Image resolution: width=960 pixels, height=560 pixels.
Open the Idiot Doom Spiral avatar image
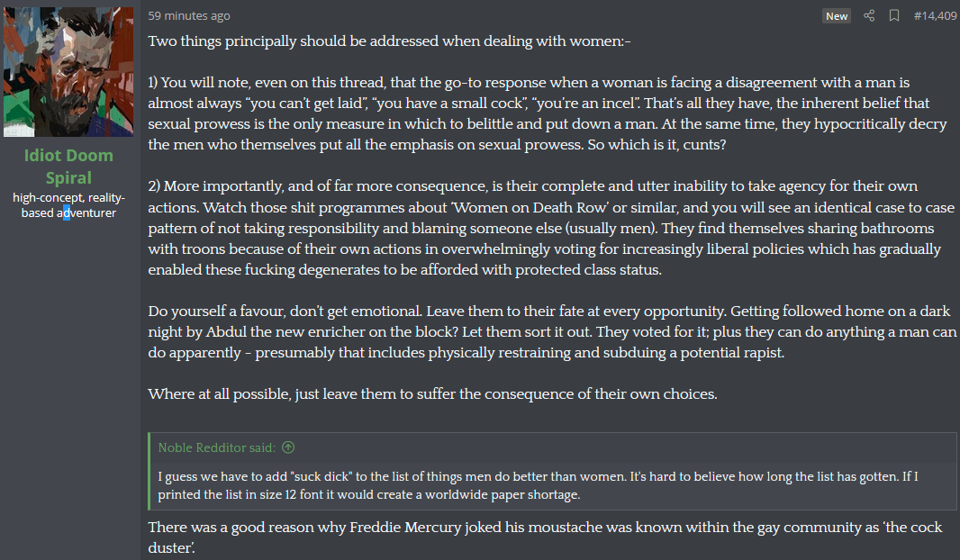68,72
